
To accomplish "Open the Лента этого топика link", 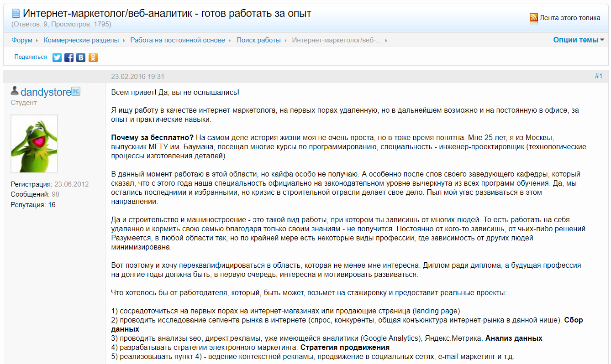I will point(570,18).
